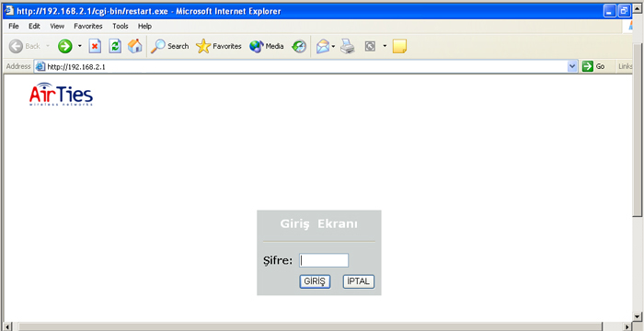
Task: Open the Edit menu
Action: [34, 27]
